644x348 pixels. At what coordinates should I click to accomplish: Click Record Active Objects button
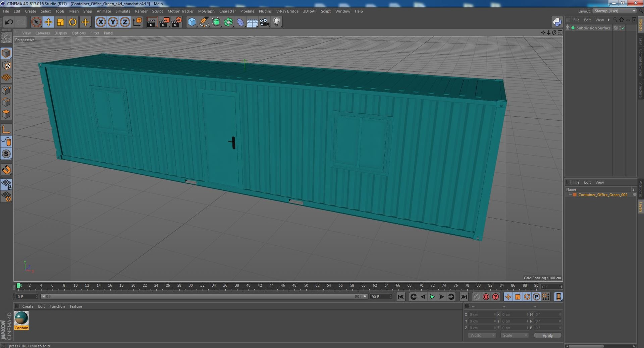[476, 297]
